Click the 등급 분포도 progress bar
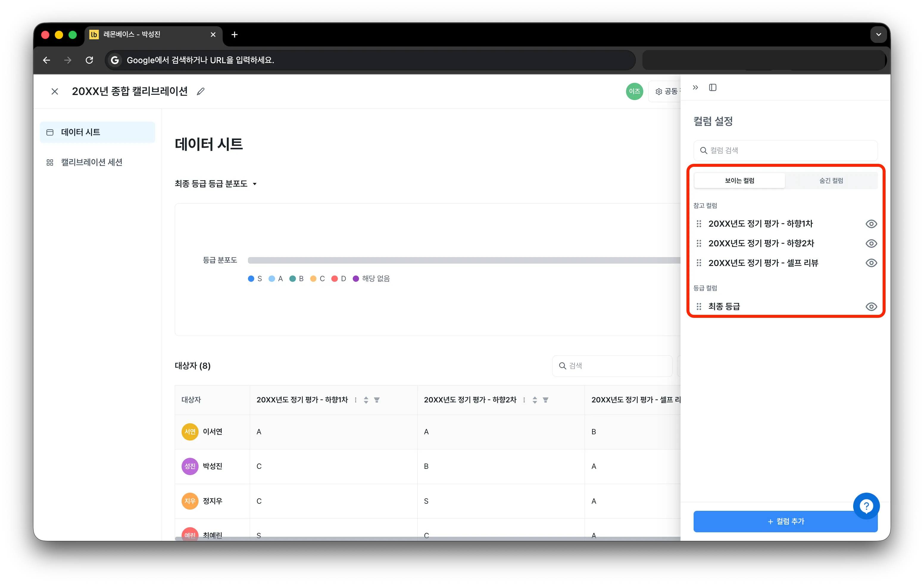 (x=464, y=260)
